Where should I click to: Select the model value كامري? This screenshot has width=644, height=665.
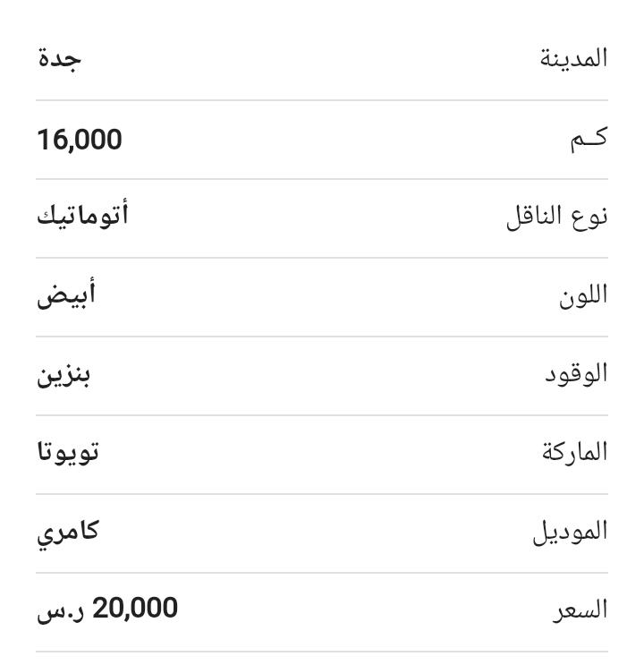click(x=68, y=534)
